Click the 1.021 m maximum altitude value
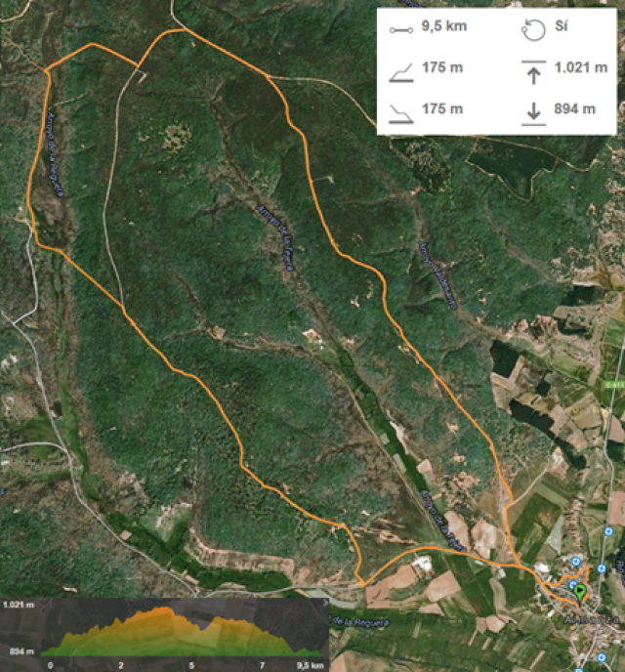The height and width of the screenshot is (672, 625). (581, 67)
